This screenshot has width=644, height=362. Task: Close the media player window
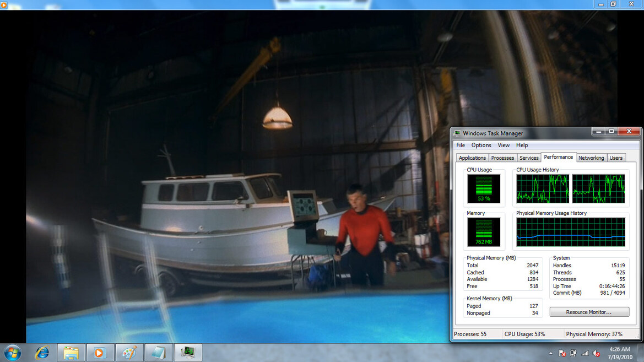(631, 4)
